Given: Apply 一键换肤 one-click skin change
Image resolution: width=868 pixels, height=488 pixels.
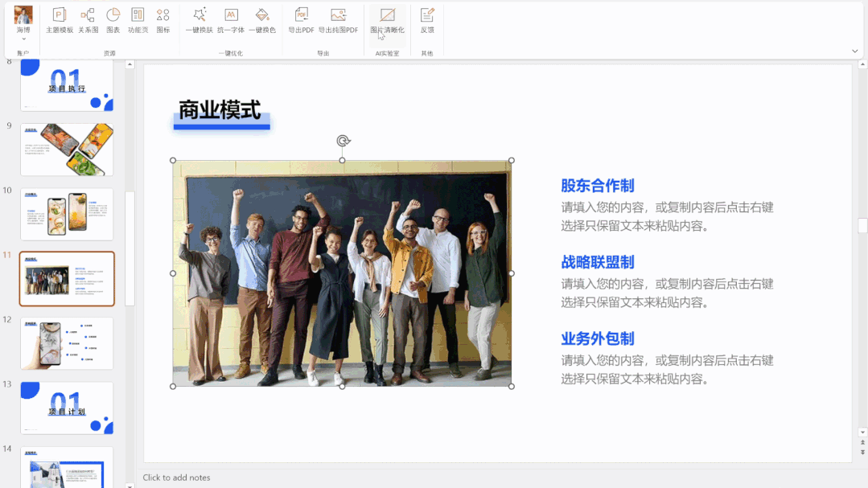Looking at the screenshot, I should pyautogui.click(x=200, y=20).
